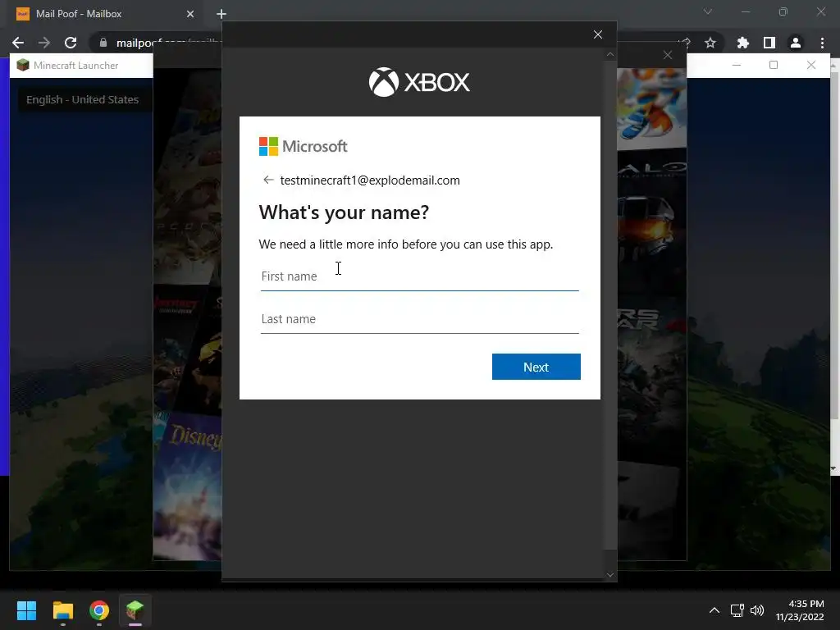Open the Windows Start menu
840x630 pixels.
(26, 610)
